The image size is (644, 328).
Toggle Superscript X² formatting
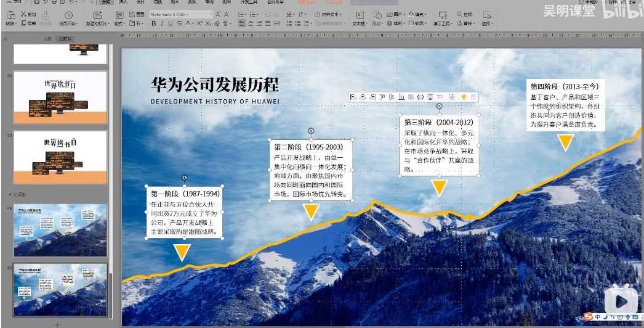(x=199, y=23)
